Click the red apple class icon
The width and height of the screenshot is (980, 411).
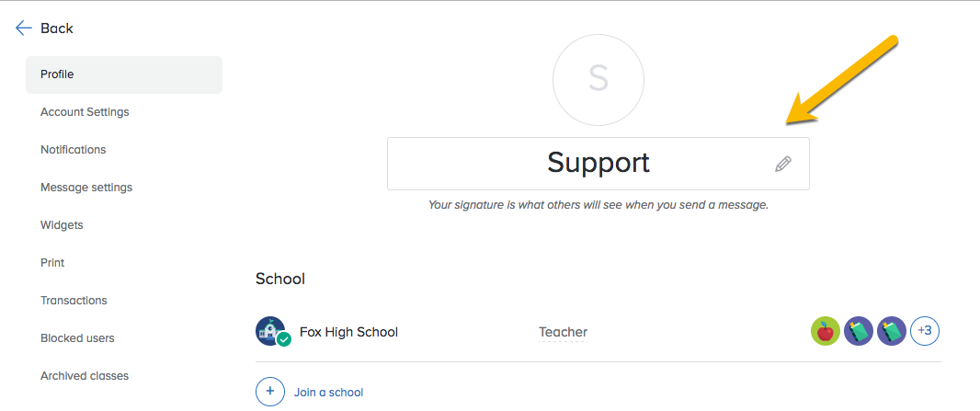tap(826, 332)
